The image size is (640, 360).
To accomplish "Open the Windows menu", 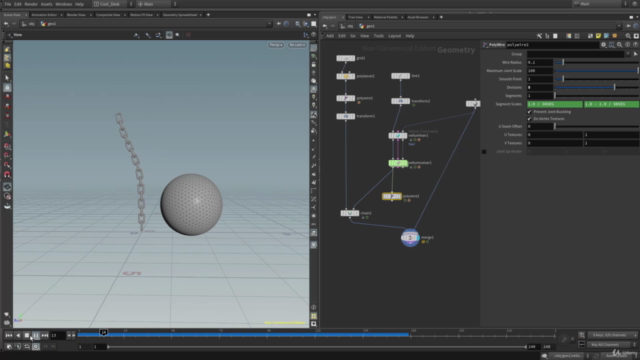I will click(x=63, y=4).
